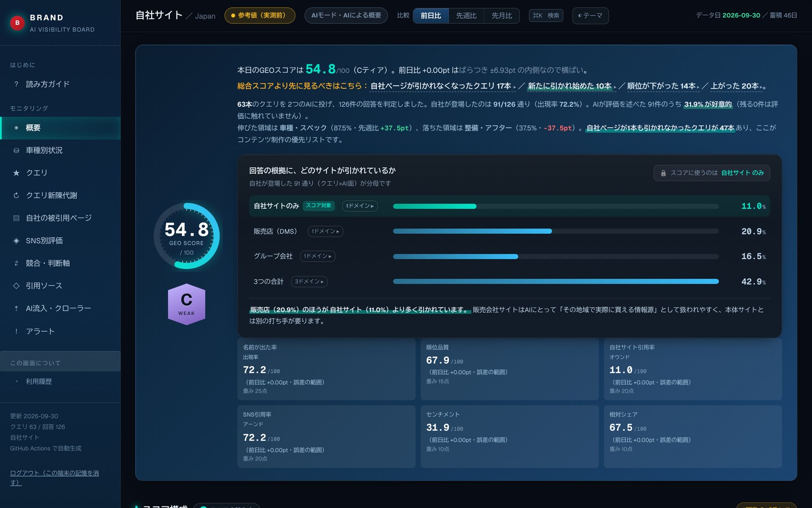Image resolution: width=812 pixels, height=508 pixels.
Task: Click the 自社の被引用ページ page icon
Action: [x=16, y=218]
